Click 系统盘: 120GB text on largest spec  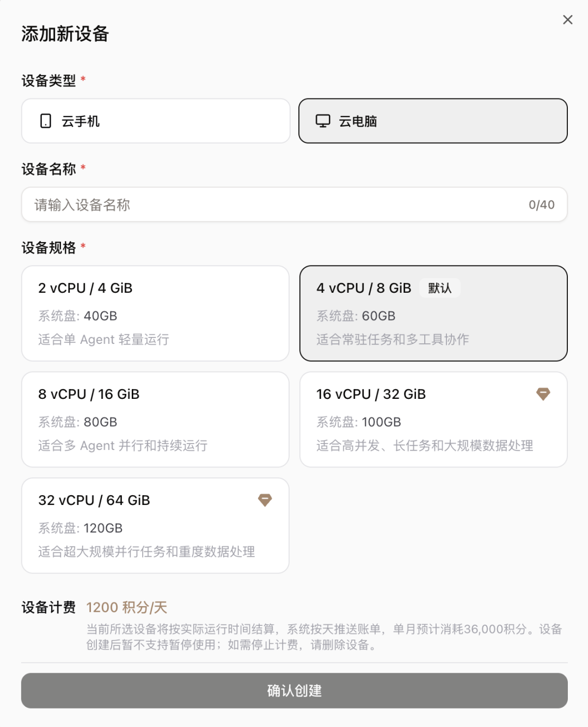(x=81, y=528)
